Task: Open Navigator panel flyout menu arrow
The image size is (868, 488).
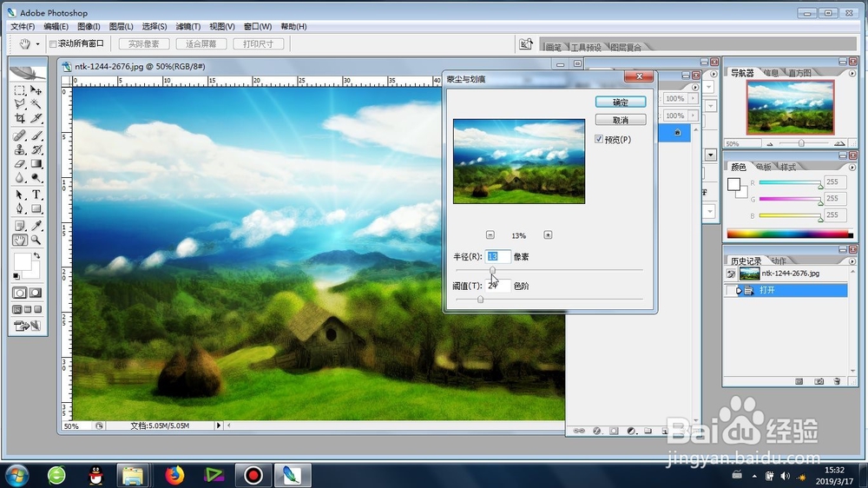Action: (x=852, y=73)
